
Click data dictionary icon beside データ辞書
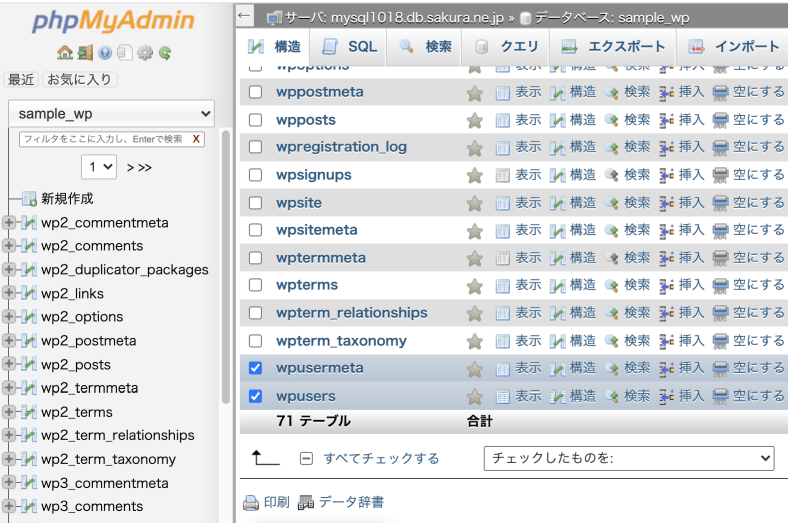[x=306, y=502]
